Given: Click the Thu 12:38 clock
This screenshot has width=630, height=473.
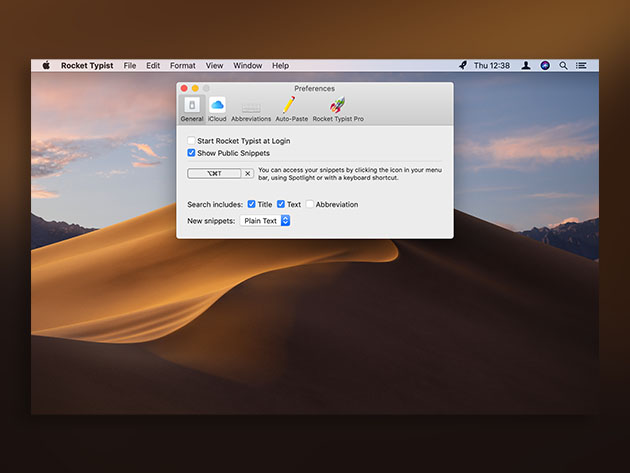Looking at the screenshot, I should tap(492, 66).
